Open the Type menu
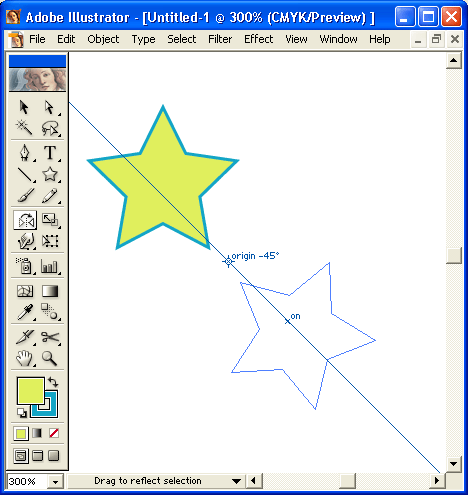This screenshot has height=495, width=468. tap(143, 39)
